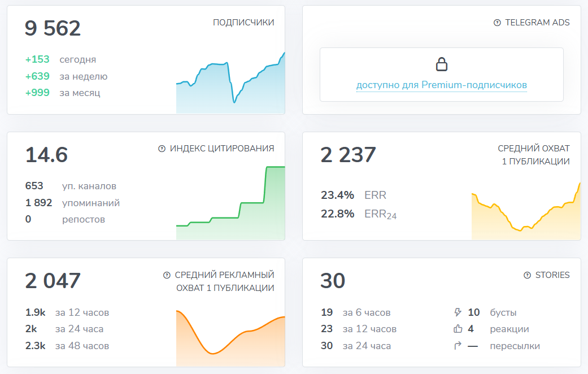Click the Средний охват 1 публикации title

coord(533,155)
